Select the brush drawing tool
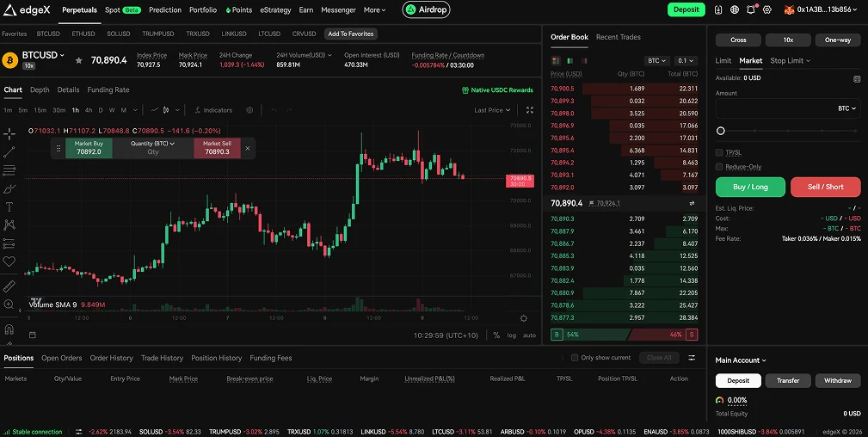This screenshot has width=868, height=437. coord(9,189)
